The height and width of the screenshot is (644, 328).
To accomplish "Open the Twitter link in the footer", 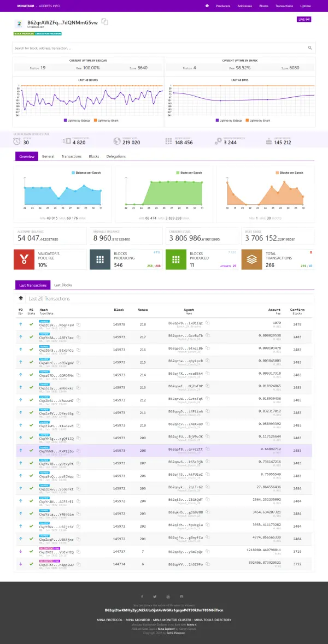I will coord(155,596).
